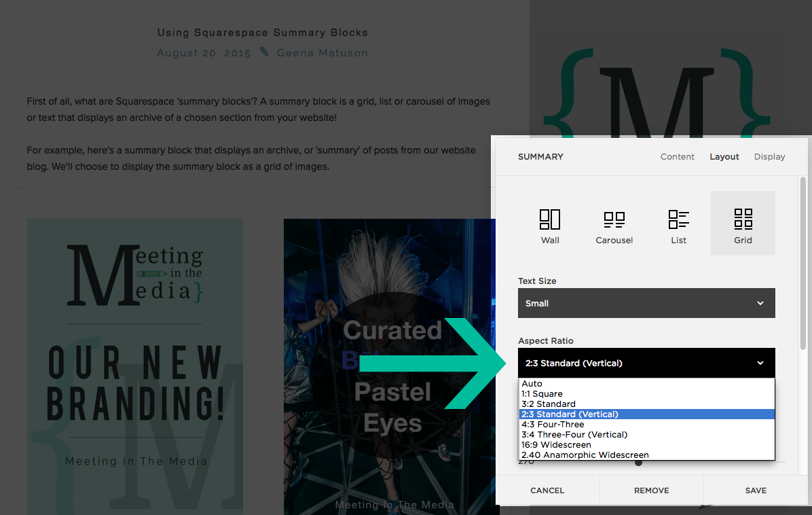Viewport: 812px width, 515px height.
Task: Click the Summary panel vertical scrollbar
Action: [x=803, y=263]
